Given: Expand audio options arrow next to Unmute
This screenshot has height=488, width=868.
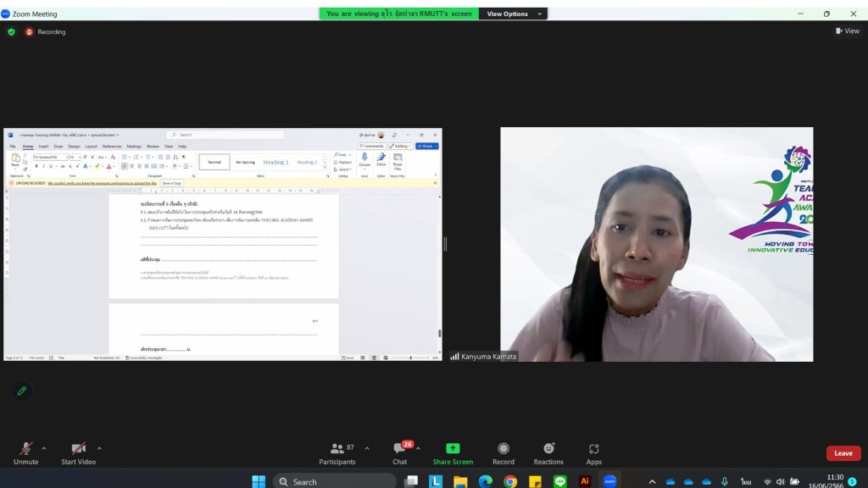Looking at the screenshot, I should (x=44, y=448).
